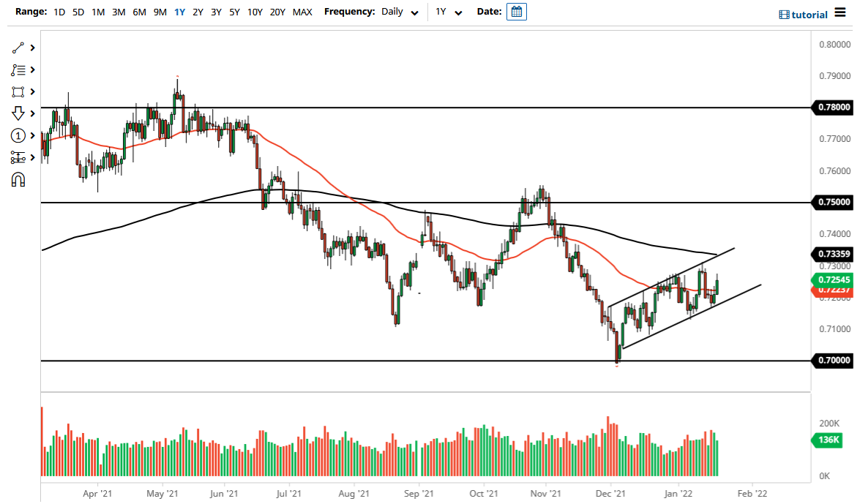Select the trendline drawing tool
Viewport: 860px width, 504px height.
click(x=18, y=48)
